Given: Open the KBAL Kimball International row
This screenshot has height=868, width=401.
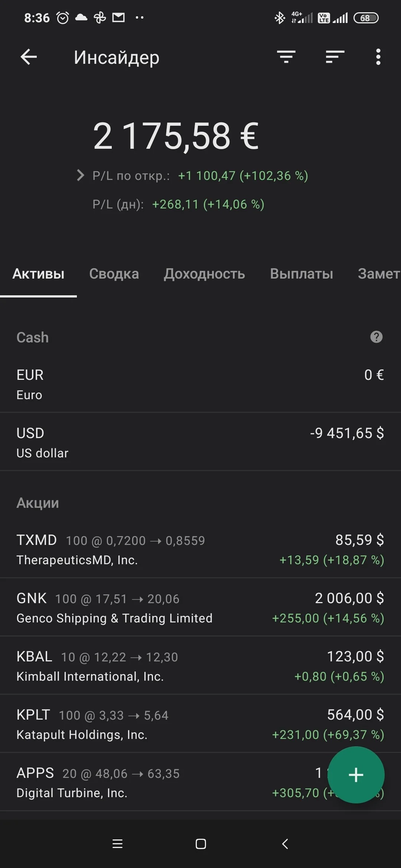Looking at the screenshot, I should coord(200,665).
